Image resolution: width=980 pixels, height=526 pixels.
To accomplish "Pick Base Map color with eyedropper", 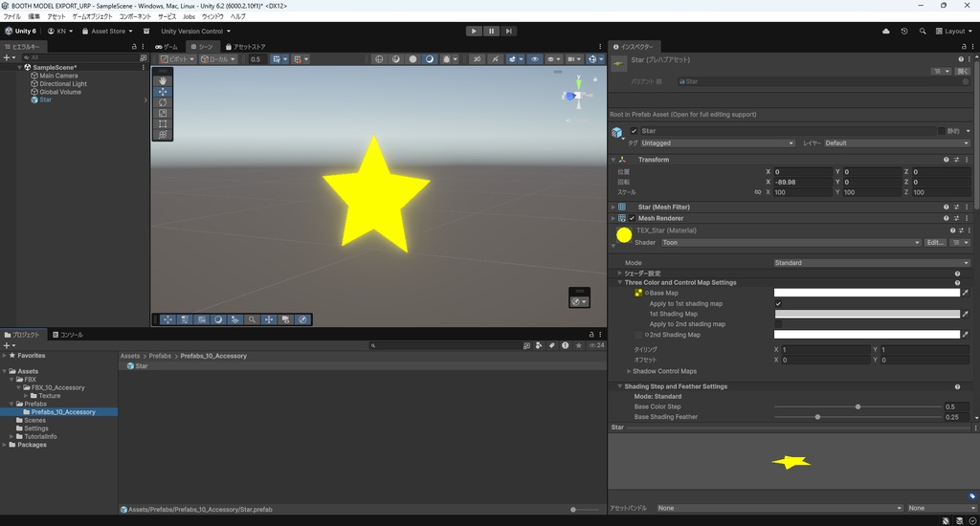I will click(966, 293).
